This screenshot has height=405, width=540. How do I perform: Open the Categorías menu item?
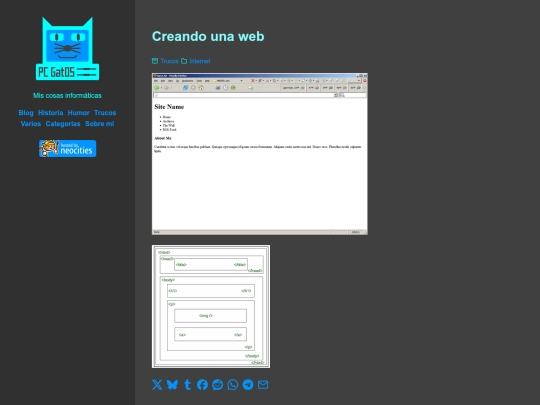point(63,124)
